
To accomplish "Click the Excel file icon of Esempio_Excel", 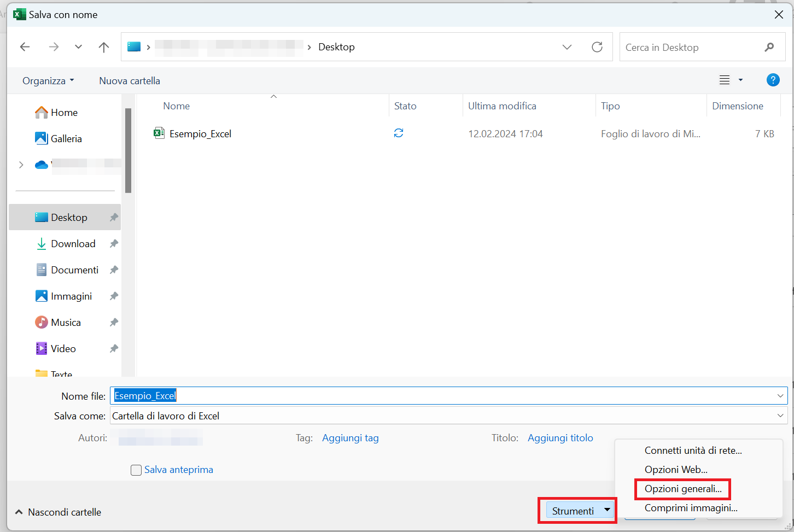I will 159,133.
